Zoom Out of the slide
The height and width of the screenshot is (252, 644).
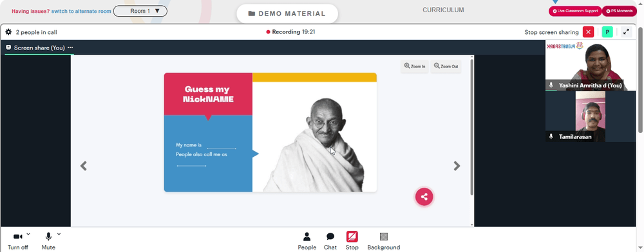click(446, 66)
